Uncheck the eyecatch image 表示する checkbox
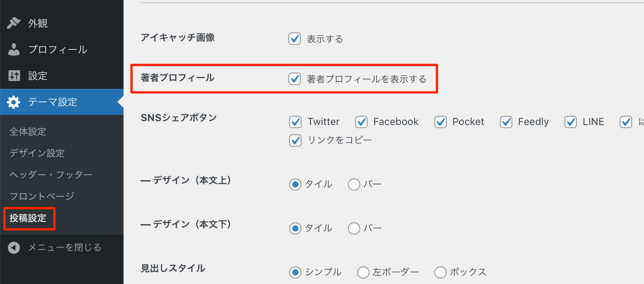The height and width of the screenshot is (284, 644). 295,39
